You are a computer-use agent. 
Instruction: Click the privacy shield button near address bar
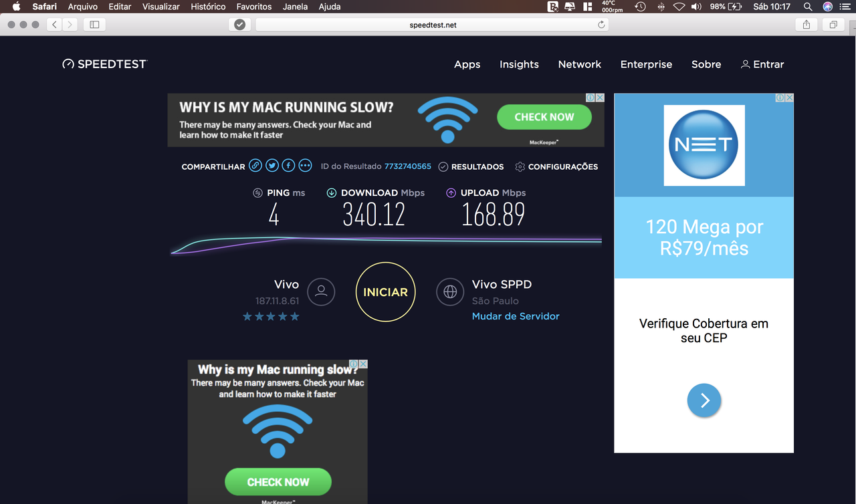tap(240, 25)
